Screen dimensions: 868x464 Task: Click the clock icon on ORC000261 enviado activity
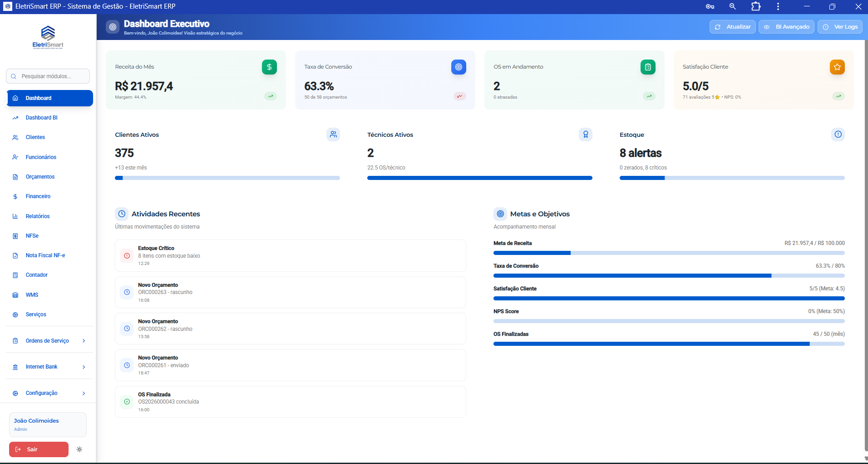pos(127,365)
